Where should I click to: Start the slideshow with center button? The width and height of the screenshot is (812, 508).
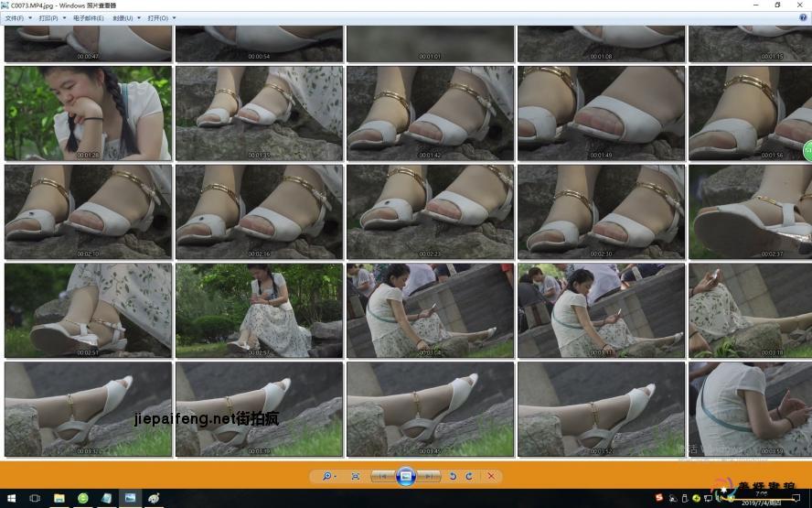click(406, 476)
